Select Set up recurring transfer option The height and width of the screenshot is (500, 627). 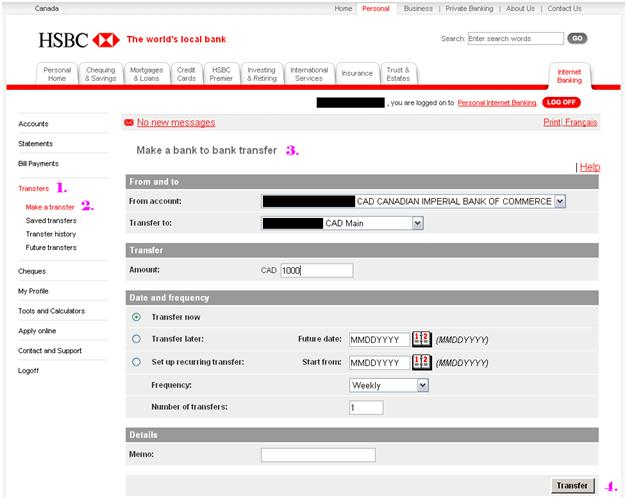pos(136,362)
